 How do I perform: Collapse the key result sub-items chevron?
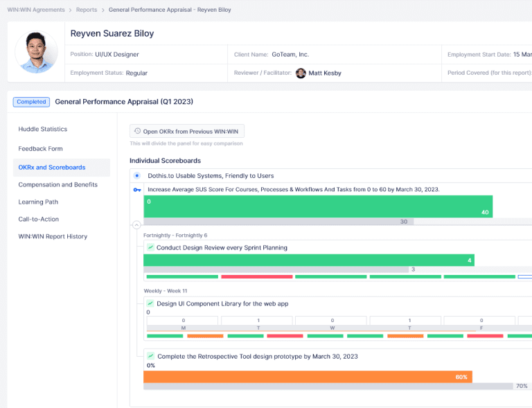136,225
